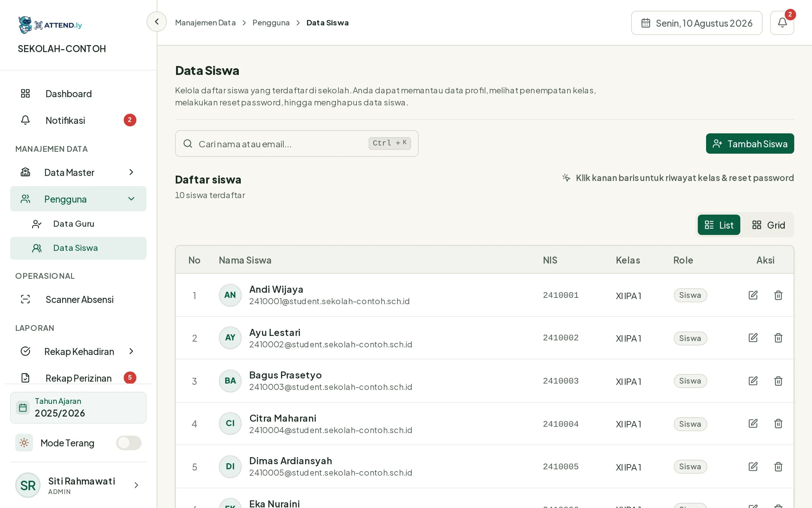Open Data Guru submenu item
Viewport: 812px width, 508px height.
point(78,224)
